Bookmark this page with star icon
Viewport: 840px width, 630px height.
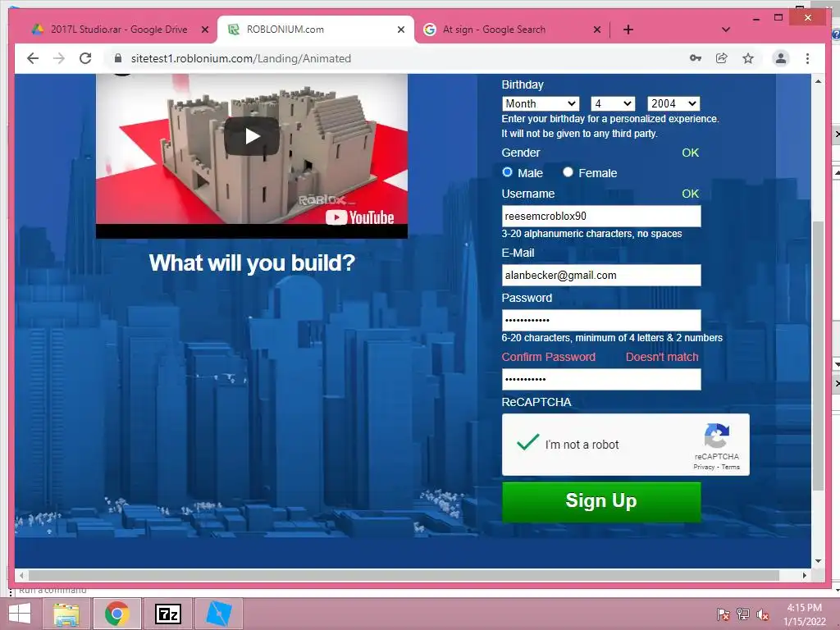click(748, 58)
